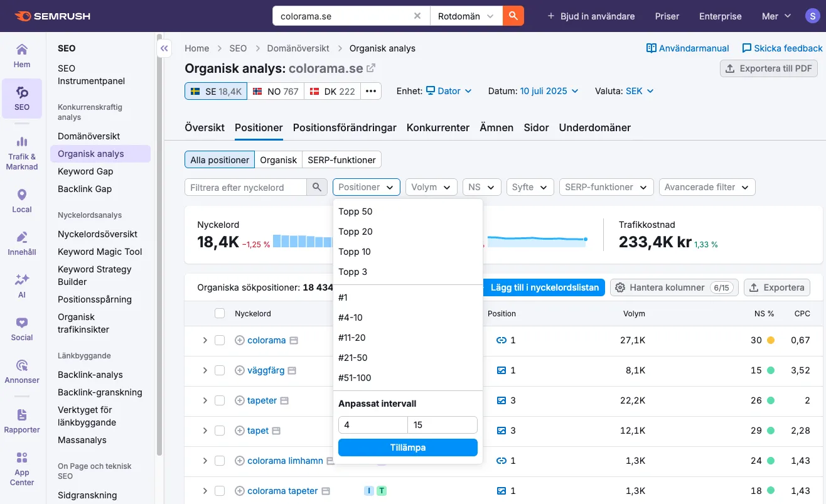Click Skicka feedback link
The width and height of the screenshot is (826, 504).
click(782, 48)
